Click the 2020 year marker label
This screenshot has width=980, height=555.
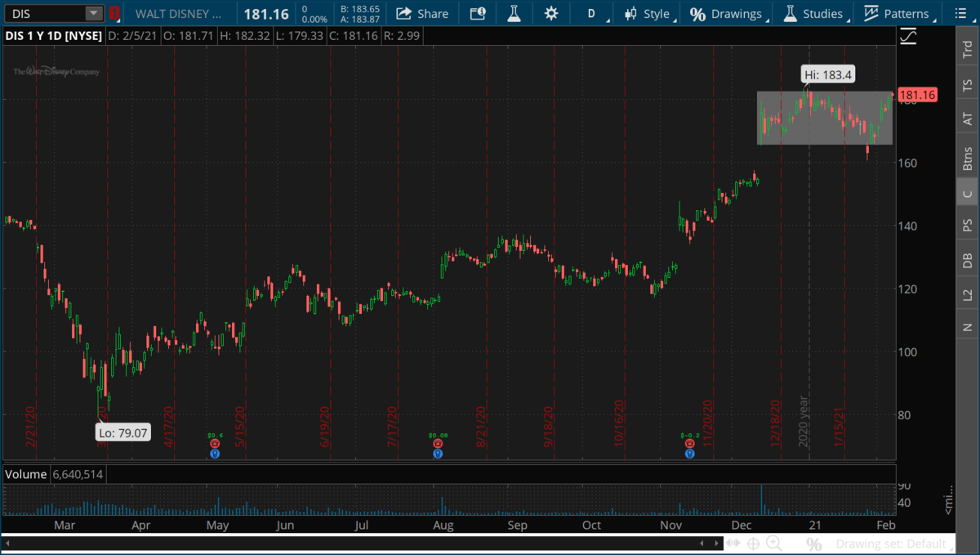(x=804, y=420)
